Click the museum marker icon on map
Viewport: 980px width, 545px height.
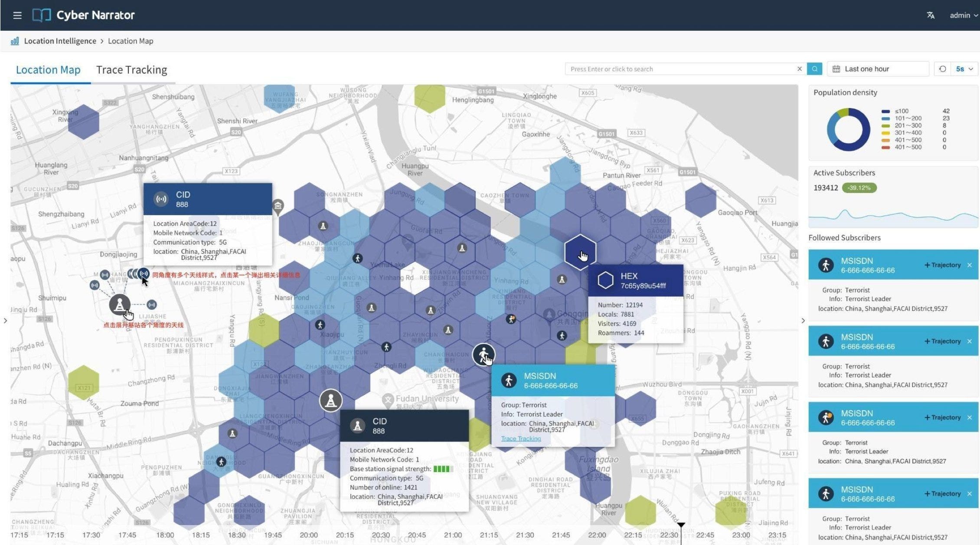278,205
